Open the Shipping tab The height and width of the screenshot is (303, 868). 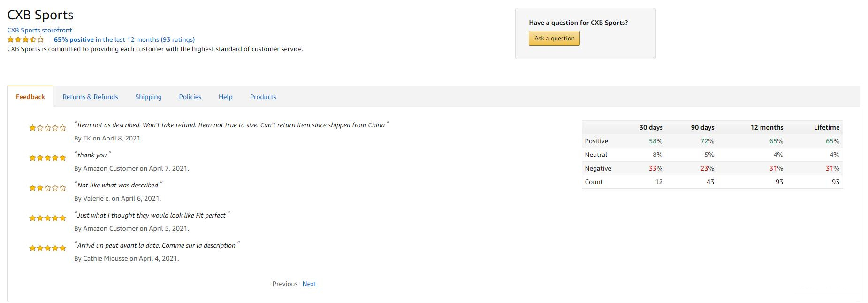[148, 97]
